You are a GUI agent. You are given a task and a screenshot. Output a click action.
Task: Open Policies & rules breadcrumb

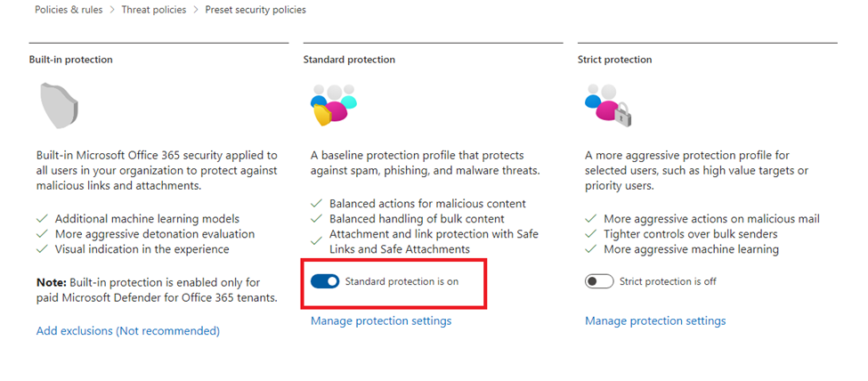pos(69,10)
